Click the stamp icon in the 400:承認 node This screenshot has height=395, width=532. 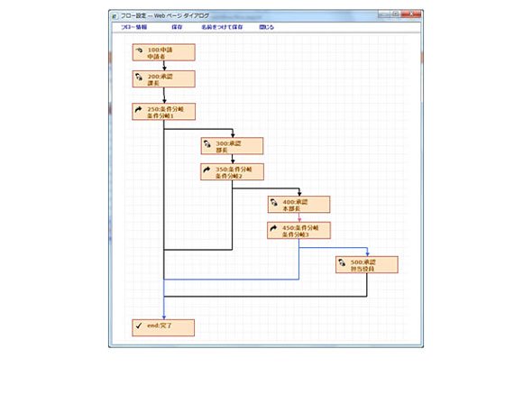(274, 203)
